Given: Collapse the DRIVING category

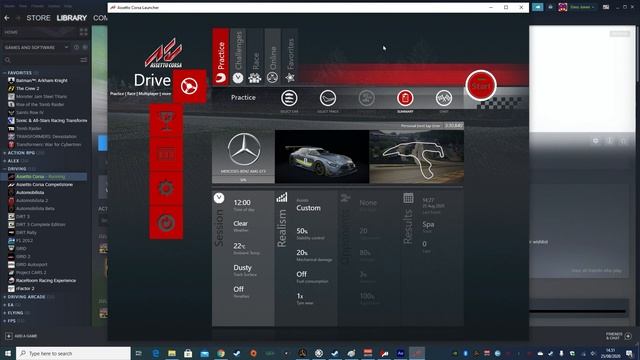Looking at the screenshot, I should 17,169.
